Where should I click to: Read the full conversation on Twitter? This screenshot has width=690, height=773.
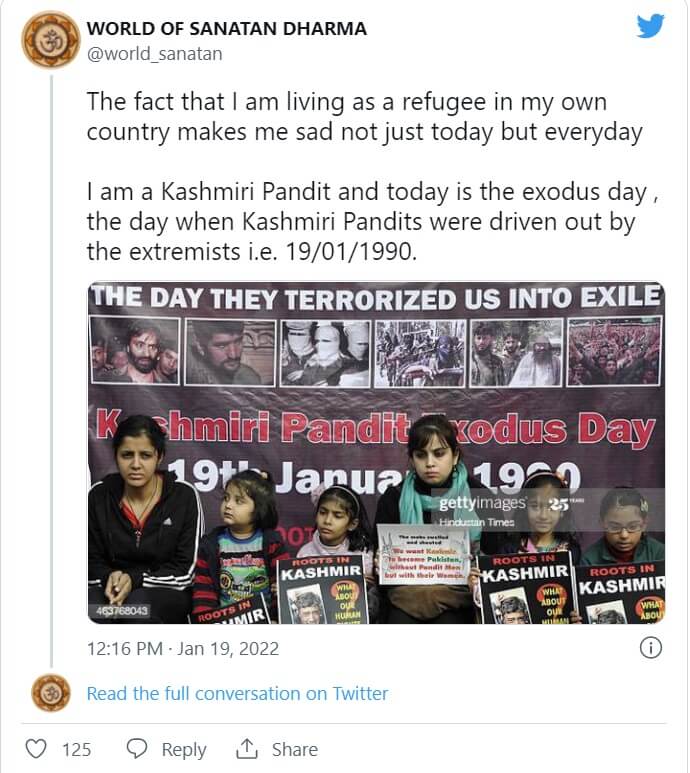pyautogui.click(x=237, y=693)
